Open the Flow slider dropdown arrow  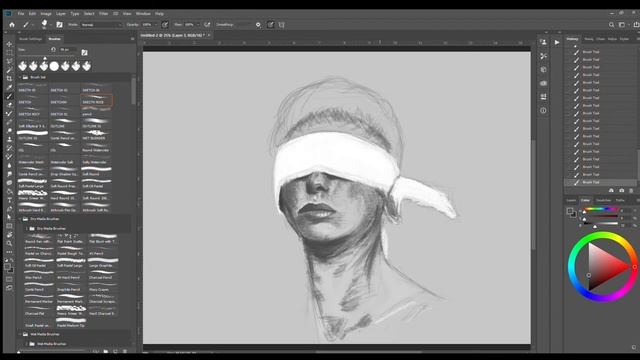[x=198, y=25]
